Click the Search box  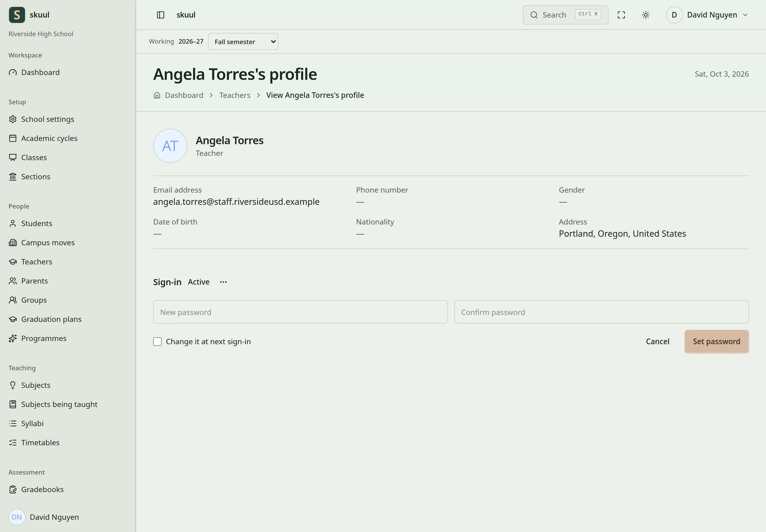565,15
